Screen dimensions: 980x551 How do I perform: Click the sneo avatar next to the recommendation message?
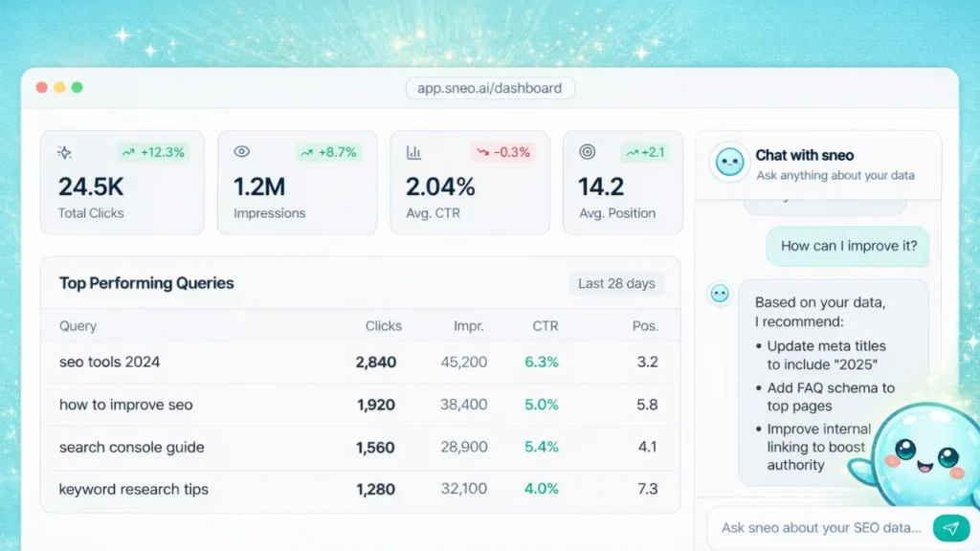(x=719, y=294)
